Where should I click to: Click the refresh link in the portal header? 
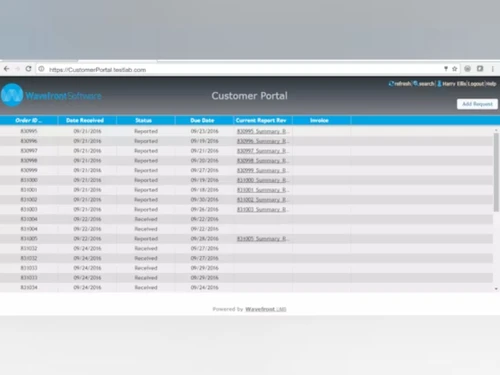click(400, 84)
